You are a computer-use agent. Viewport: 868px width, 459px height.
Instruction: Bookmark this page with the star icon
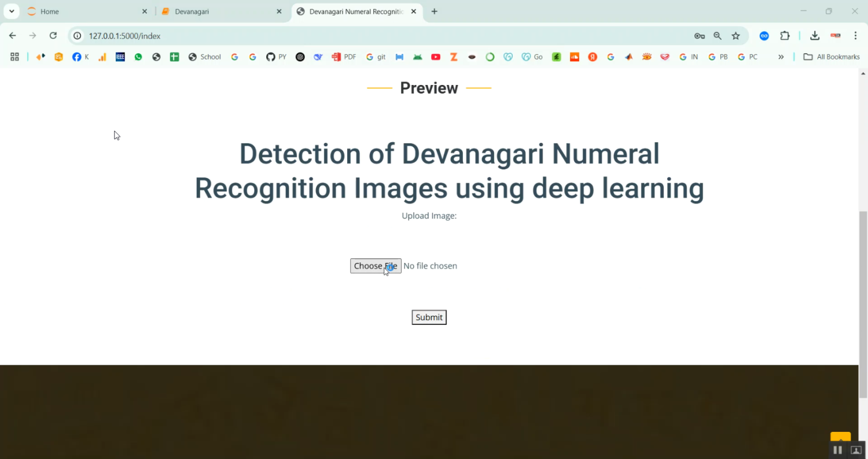(x=735, y=36)
